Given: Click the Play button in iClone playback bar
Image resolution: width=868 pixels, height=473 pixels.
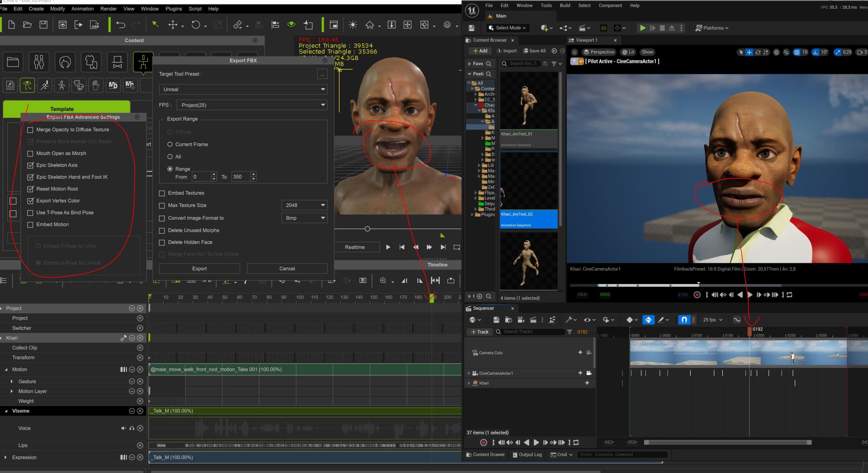Looking at the screenshot, I should point(388,247).
